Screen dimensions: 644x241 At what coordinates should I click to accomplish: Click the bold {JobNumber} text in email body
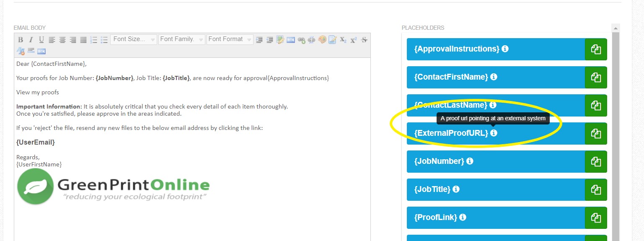click(x=115, y=78)
